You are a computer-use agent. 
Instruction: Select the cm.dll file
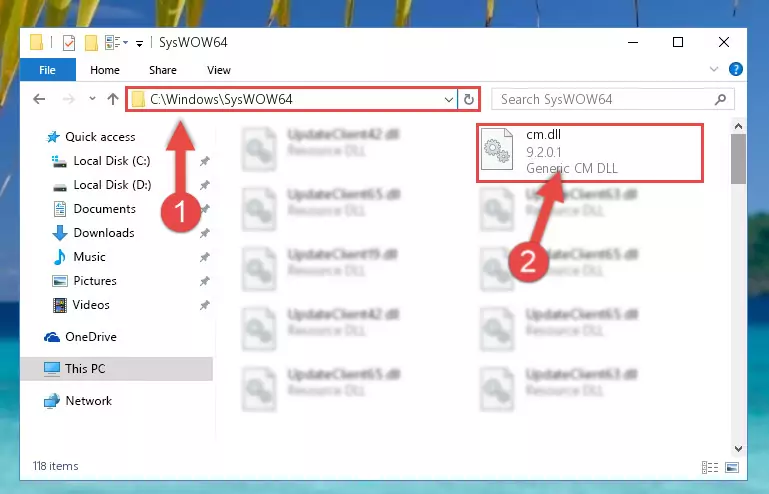click(x=590, y=153)
